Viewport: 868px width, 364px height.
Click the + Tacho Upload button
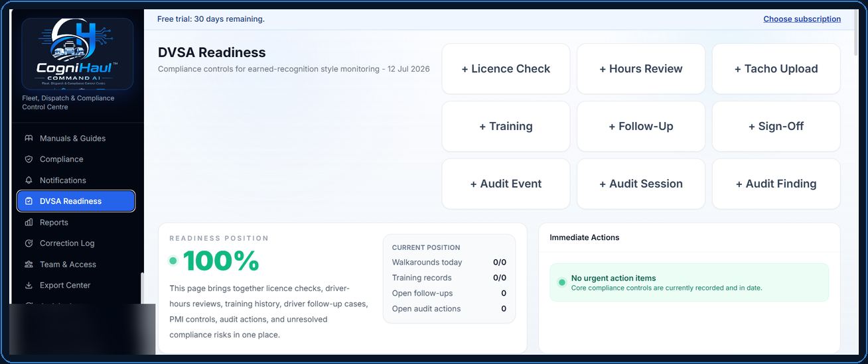coord(776,69)
